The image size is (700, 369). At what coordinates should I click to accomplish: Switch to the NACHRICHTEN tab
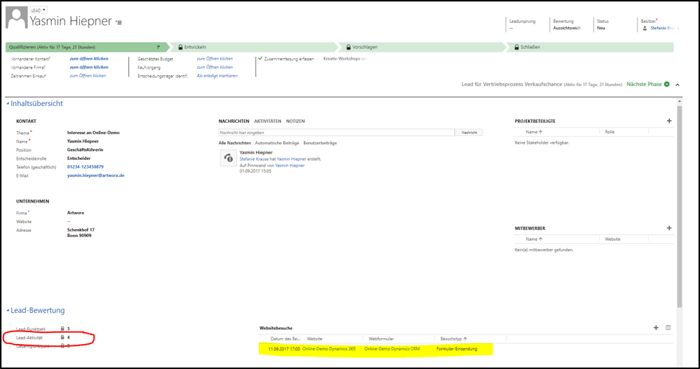click(234, 121)
